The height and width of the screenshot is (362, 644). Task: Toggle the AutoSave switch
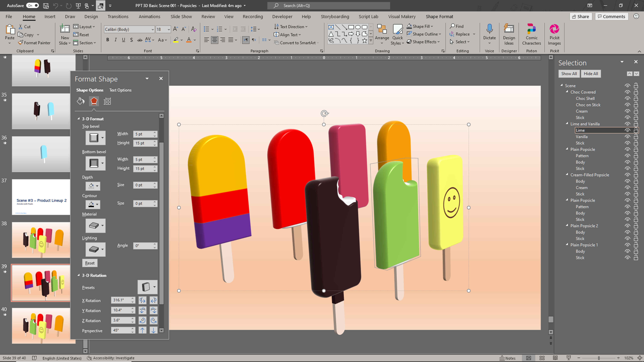[32, 5]
